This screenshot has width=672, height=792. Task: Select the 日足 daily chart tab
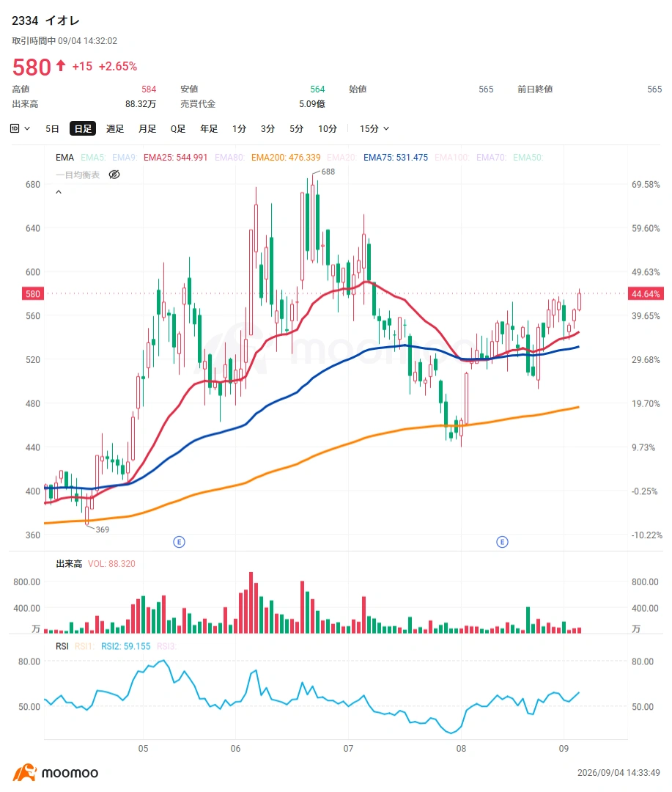coord(83,129)
